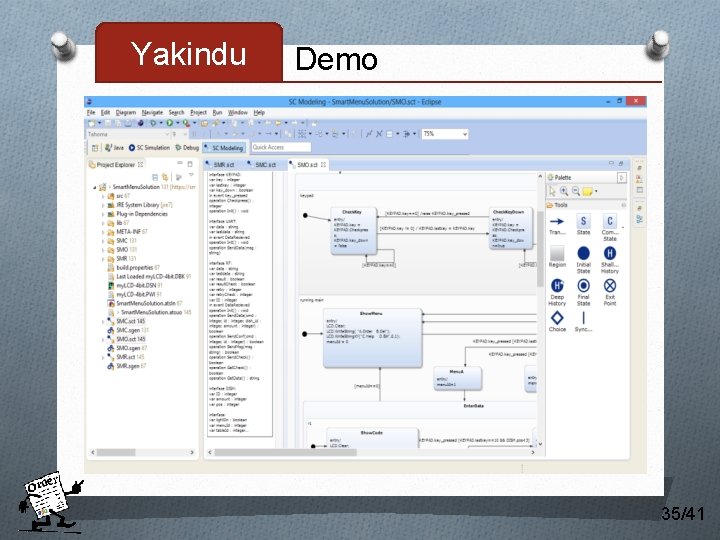
Task: Click the Debug bug toolbar icon
Action: tap(153, 123)
